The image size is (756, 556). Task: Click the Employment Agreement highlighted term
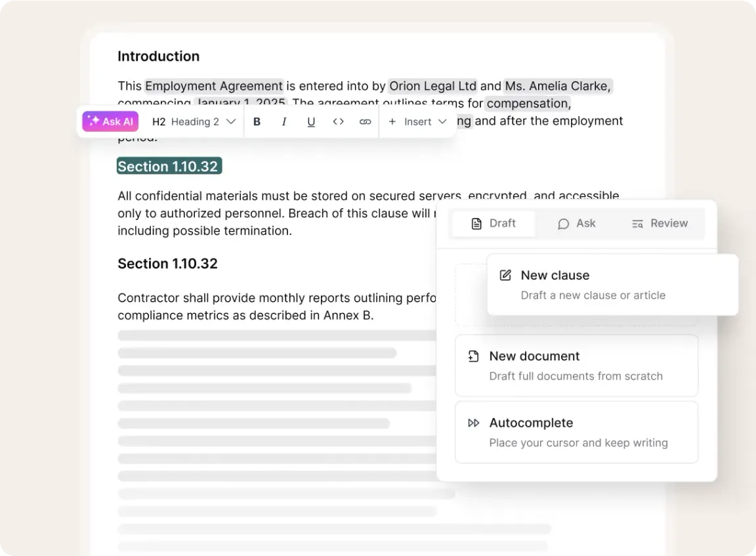214,86
